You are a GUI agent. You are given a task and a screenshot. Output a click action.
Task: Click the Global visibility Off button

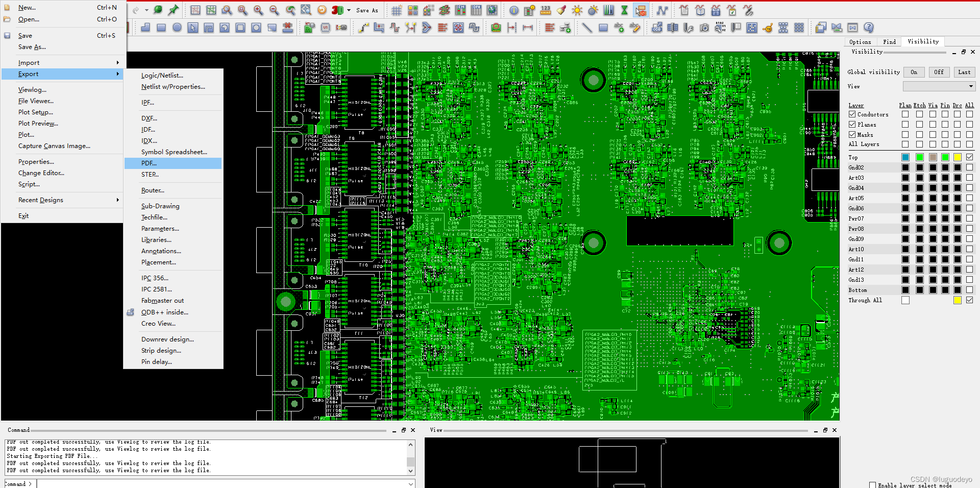[x=939, y=72]
